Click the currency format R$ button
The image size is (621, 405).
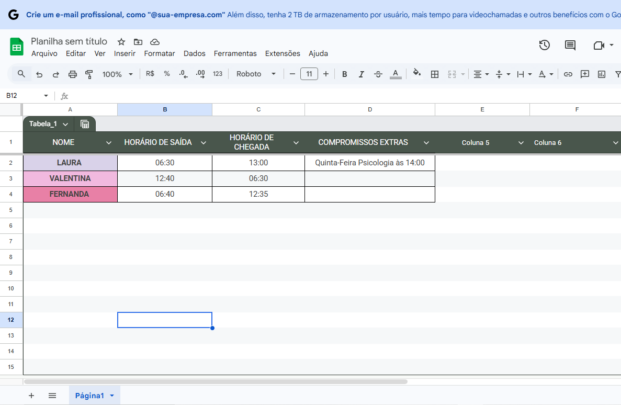click(150, 74)
